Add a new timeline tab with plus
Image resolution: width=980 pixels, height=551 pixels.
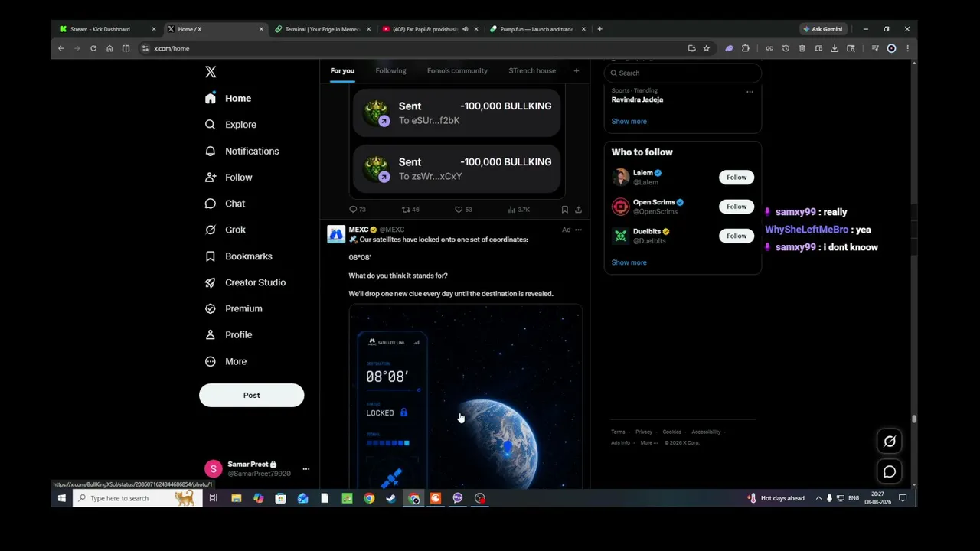pyautogui.click(x=577, y=71)
